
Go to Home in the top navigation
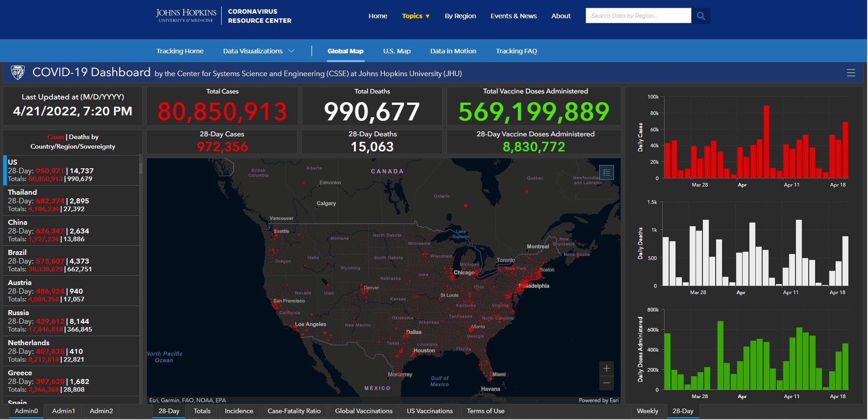[x=378, y=16]
